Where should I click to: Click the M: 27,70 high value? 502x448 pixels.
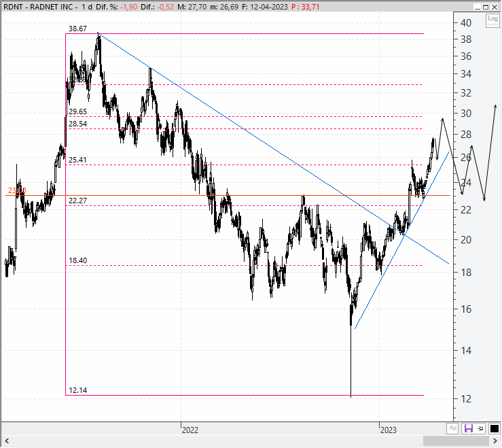coord(192,7)
